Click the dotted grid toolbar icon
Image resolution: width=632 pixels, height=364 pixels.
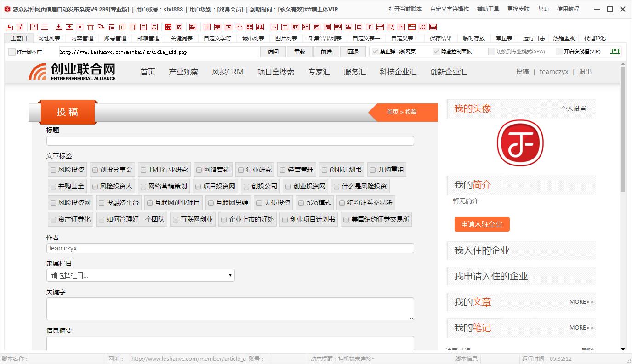pyautogui.click(x=249, y=27)
